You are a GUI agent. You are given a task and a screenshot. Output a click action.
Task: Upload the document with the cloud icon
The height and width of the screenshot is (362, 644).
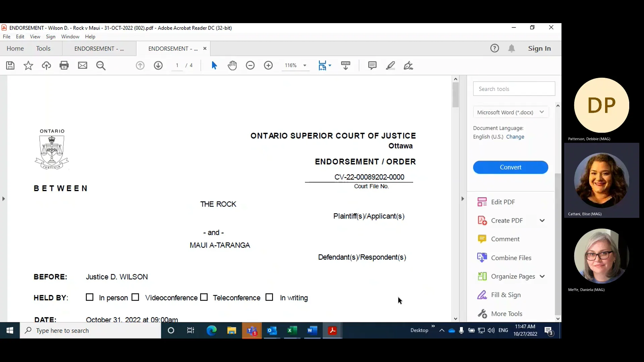point(46,65)
